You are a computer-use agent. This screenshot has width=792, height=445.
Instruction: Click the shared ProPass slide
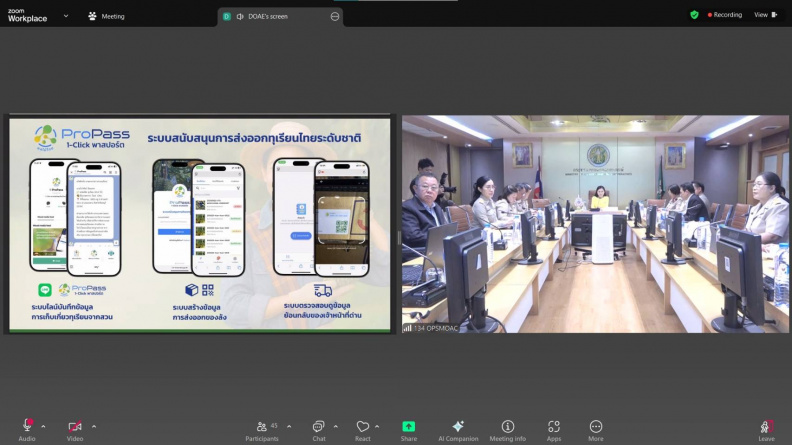coord(200,225)
